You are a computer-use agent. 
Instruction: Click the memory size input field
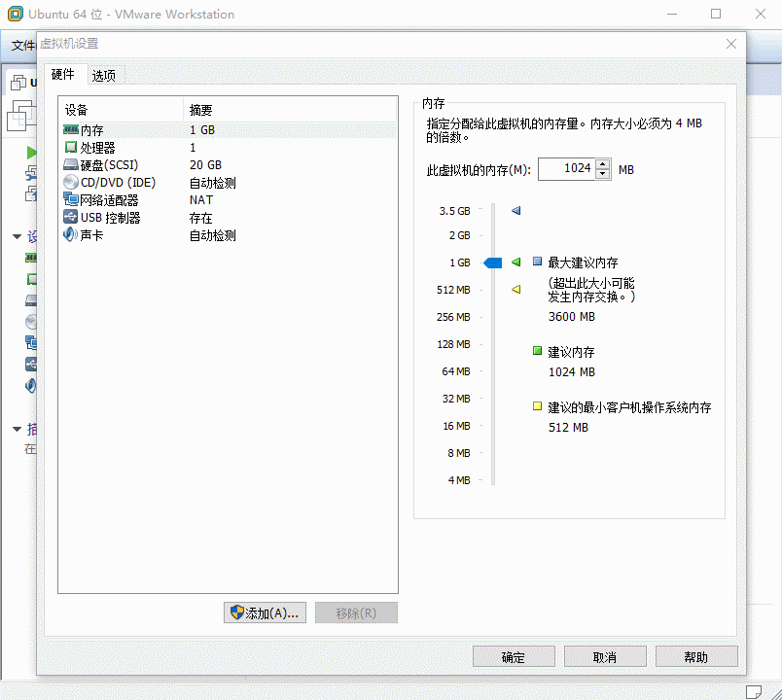[565, 168]
